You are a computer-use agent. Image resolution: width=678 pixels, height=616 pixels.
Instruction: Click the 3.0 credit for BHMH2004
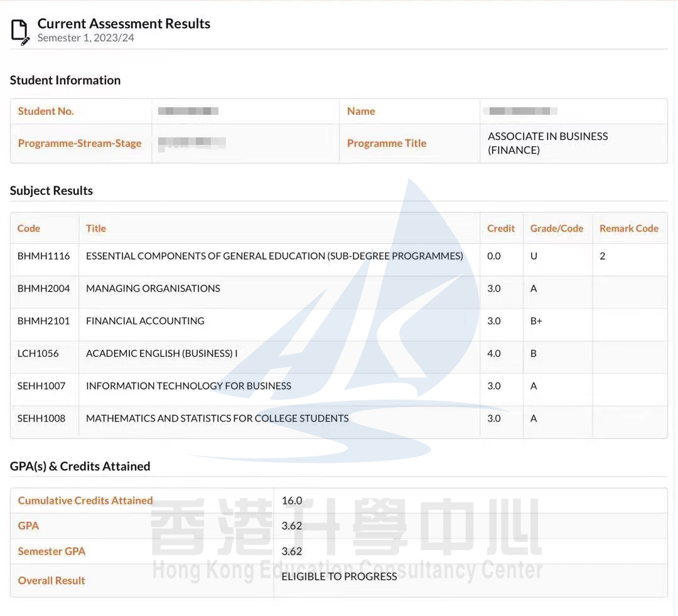[x=494, y=289]
